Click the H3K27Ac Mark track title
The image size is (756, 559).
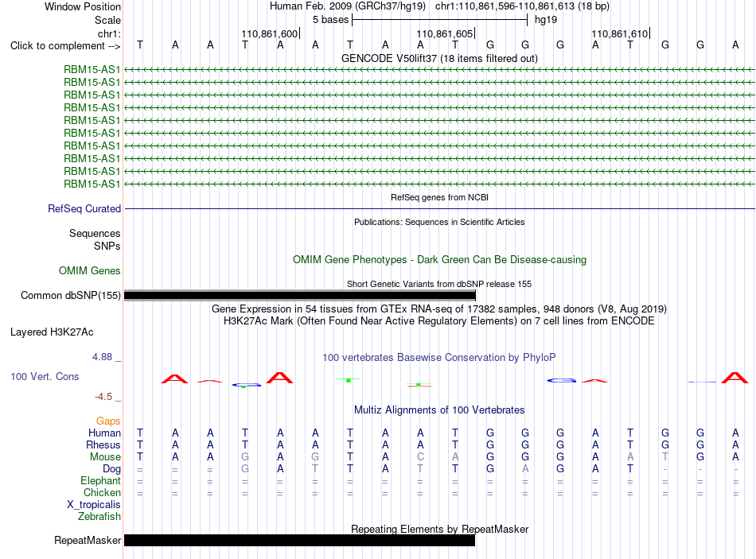coord(439,321)
